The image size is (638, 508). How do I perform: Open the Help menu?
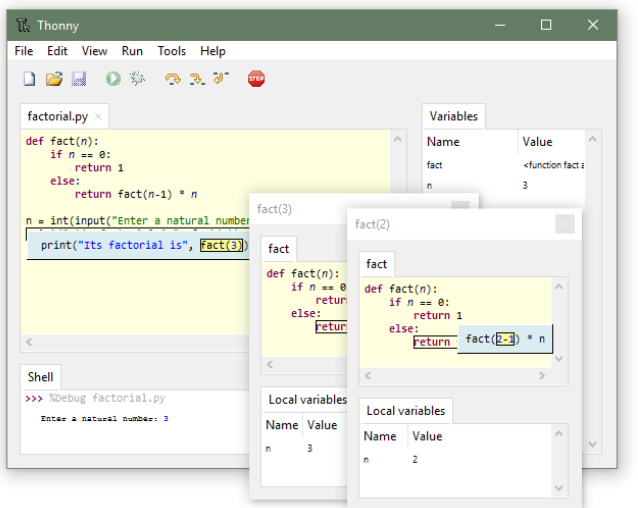(213, 51)
